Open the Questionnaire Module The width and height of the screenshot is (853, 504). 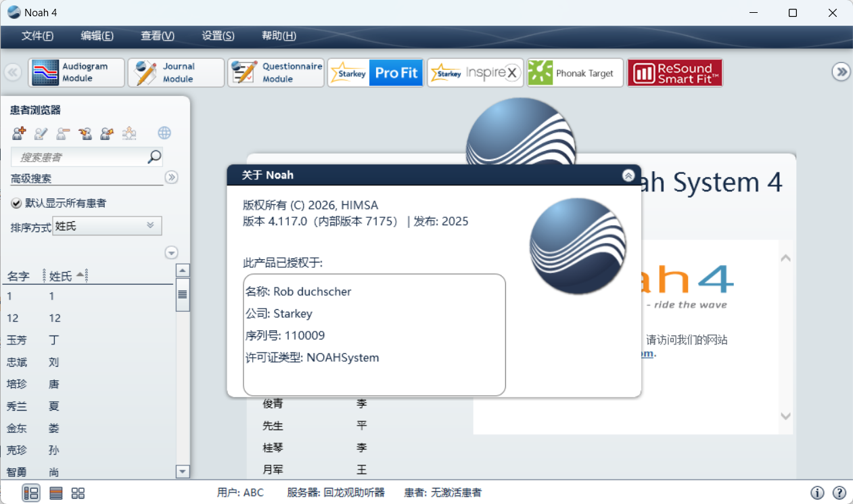click(x=276, y=72)
